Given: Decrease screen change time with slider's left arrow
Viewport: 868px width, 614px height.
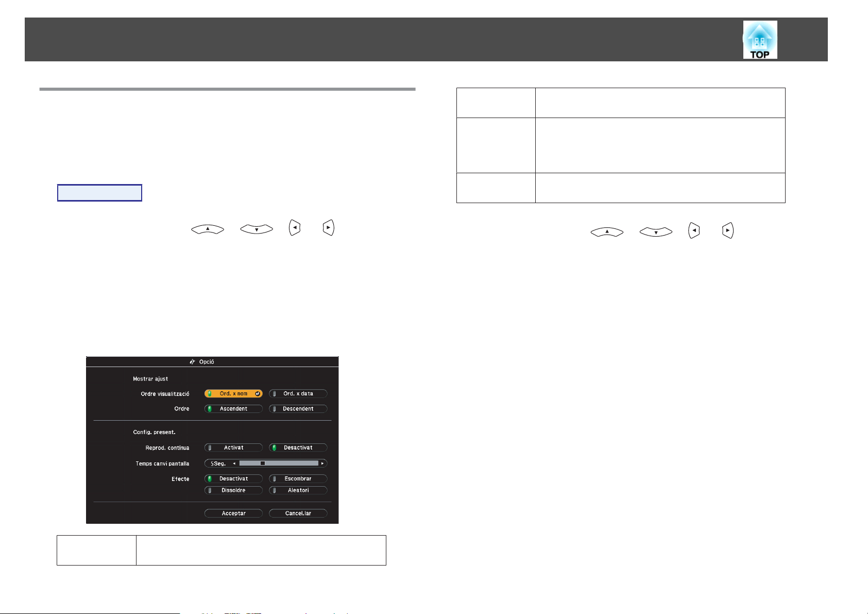Looking at the screenshot, I should 234,463.
